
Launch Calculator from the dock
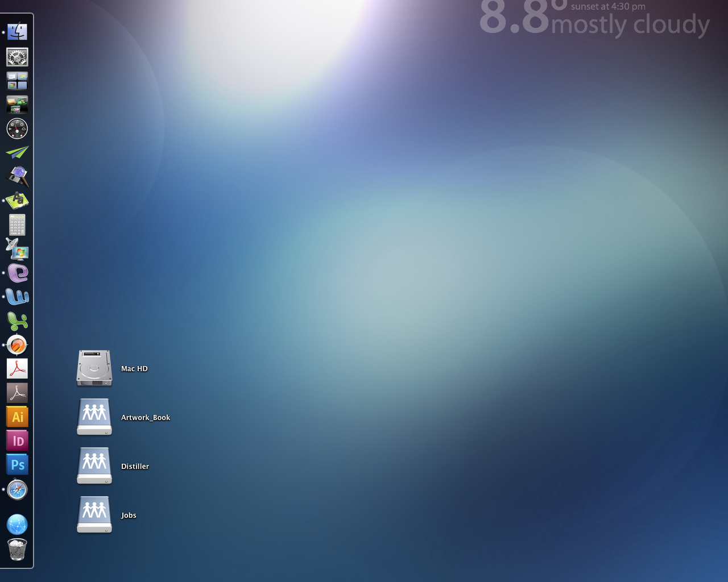17,225
